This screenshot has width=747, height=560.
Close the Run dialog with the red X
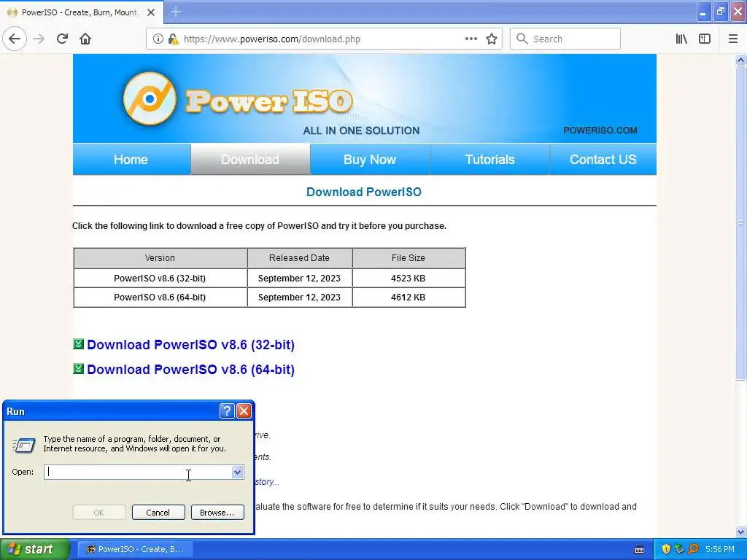[244, 411]
